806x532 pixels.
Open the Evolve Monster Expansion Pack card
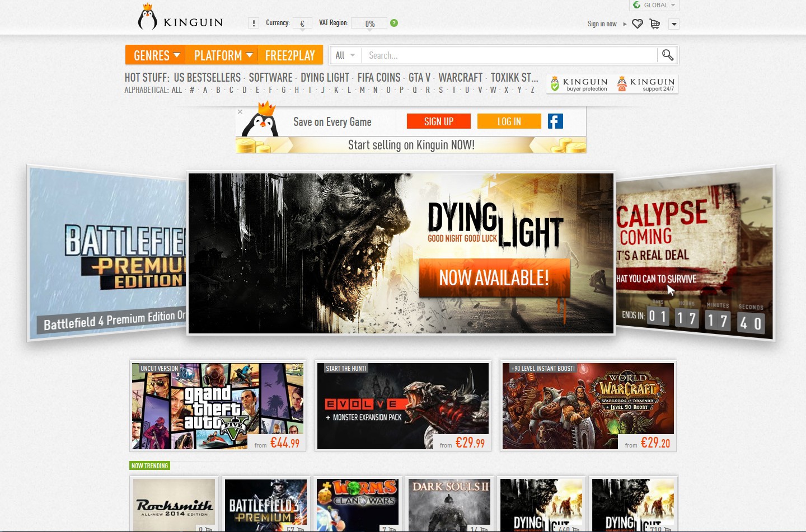click(403, 406)
